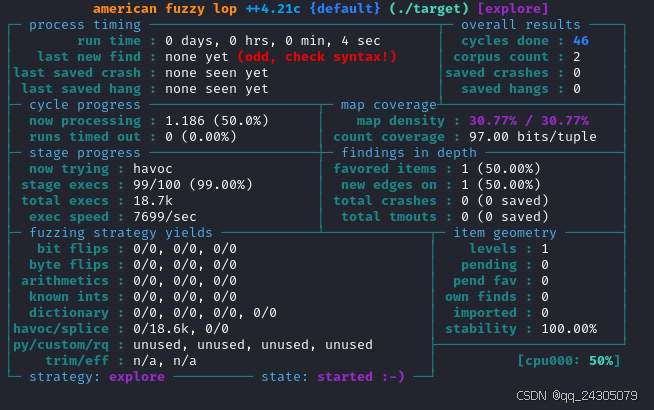Select the 'levels' label

click(493, 249)
